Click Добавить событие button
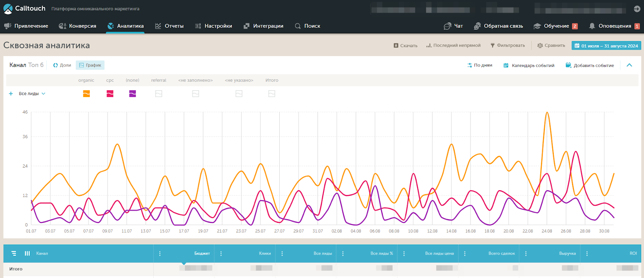This screenshot has height=278, width=644. point(590,65)
